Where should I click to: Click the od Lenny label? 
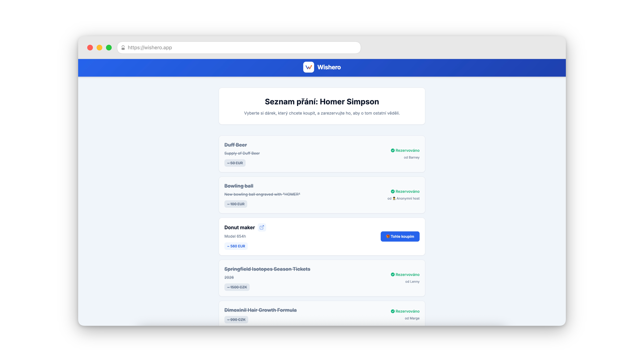[412, 282]
